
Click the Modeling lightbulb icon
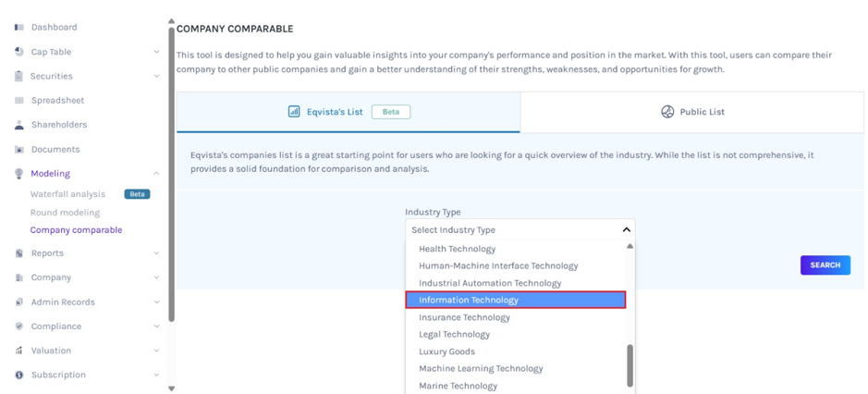pyautogui.click(x=19, y=174)
